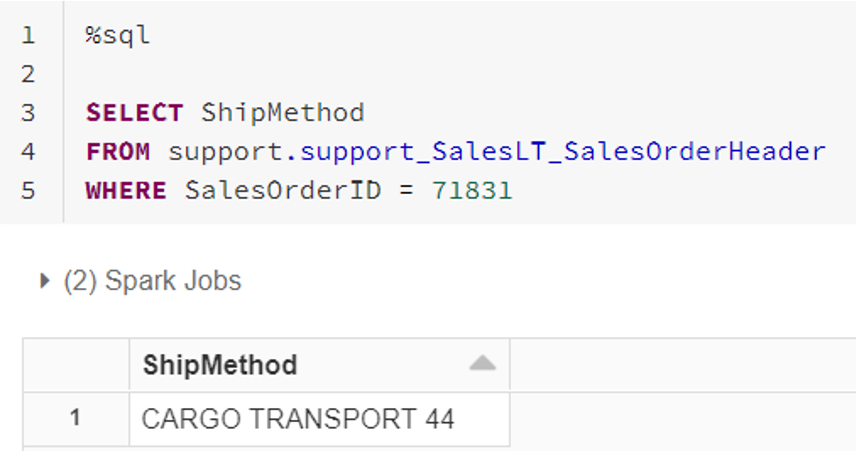Screen dimensions: 856x451
Task: Expand the Spark Jobs disclosure triangle
Action: coord(44,282)
